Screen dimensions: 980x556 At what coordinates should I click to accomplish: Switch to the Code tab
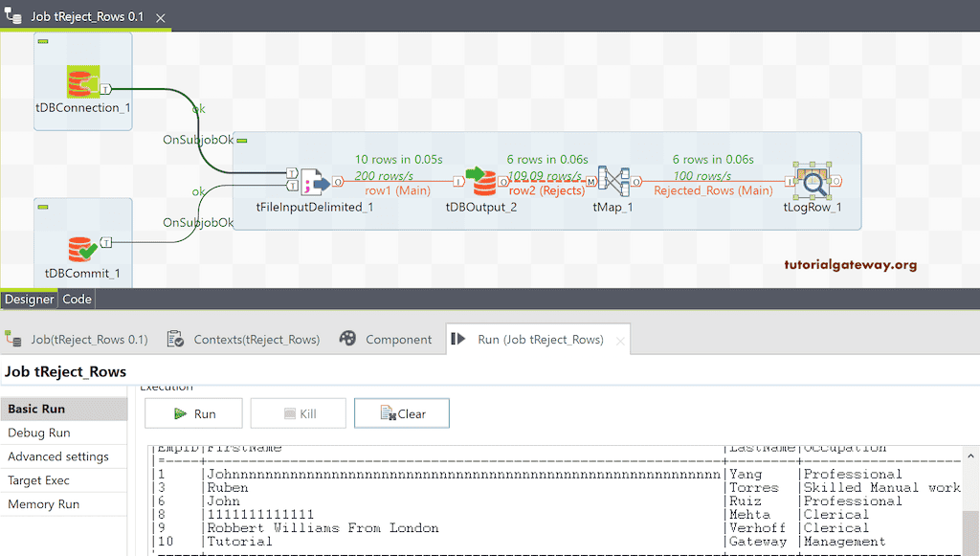[x=76, y=299]
